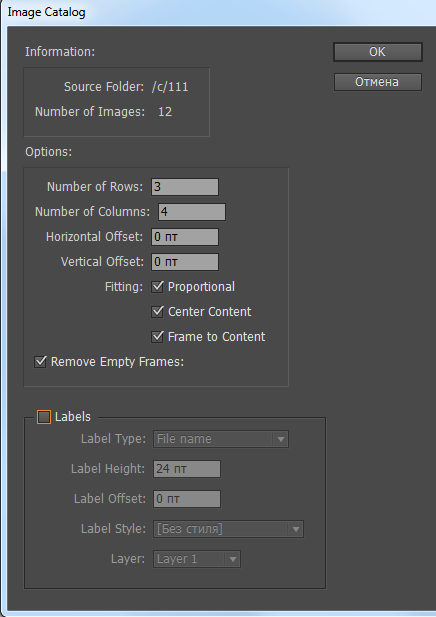Click the Number of Images value

[x=165, y=112]
